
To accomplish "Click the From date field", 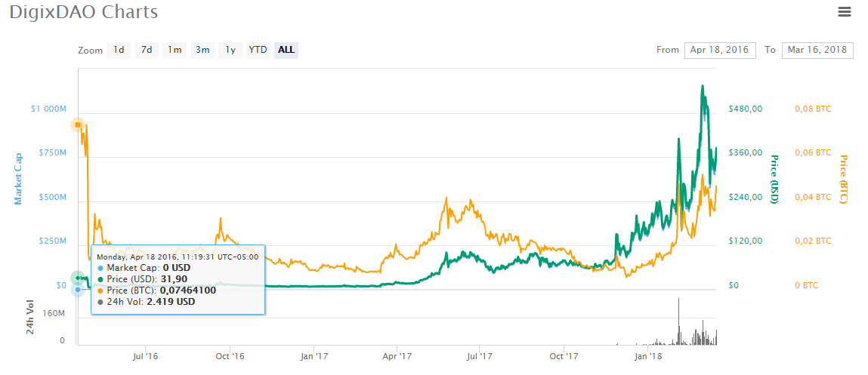I will [x=719, y=50].
